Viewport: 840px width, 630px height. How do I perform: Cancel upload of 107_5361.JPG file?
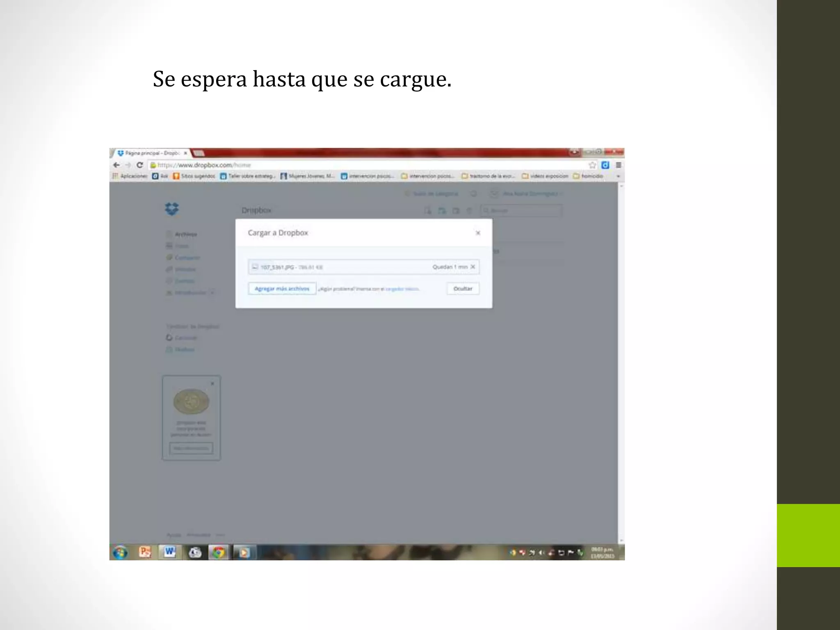click(473, 267)
